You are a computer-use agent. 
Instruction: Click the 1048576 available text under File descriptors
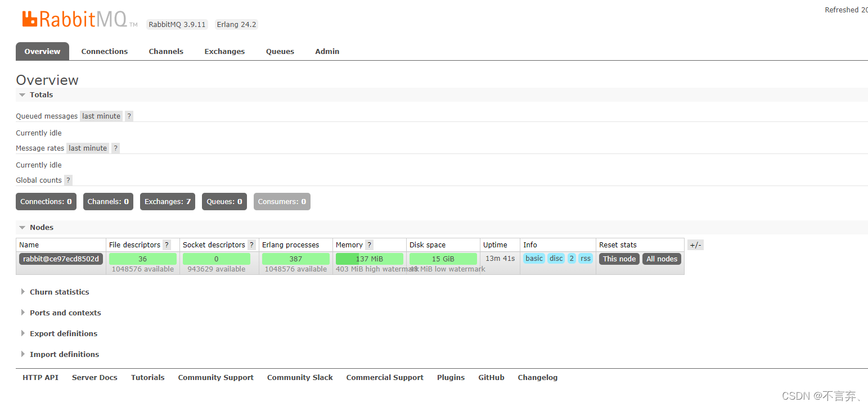click(x=143, y=269)
